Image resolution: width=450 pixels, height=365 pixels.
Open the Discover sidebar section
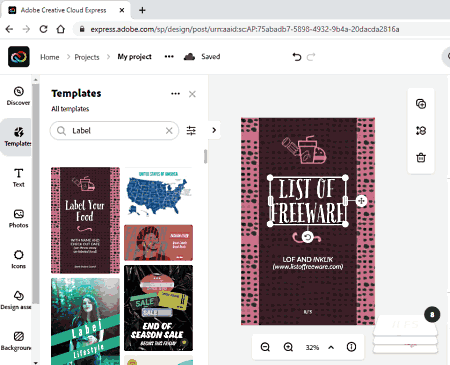point(18,96)
